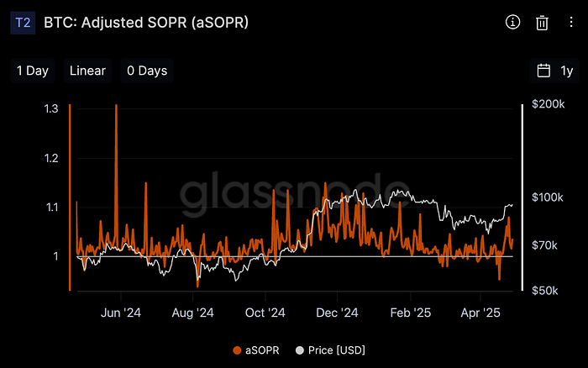Image resolution: width=588 pixels, height=368 pixels.
Task: Toggle the aSOPR series in legend
Action: pos(256,350)
